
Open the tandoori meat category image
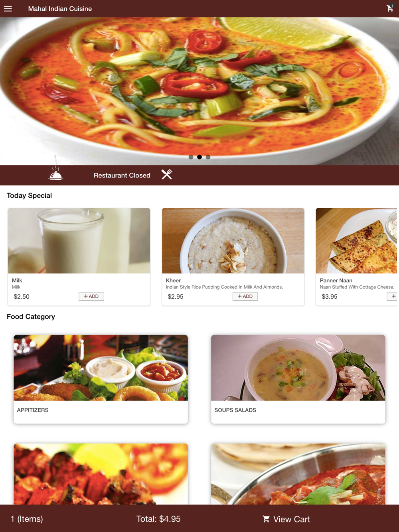pos(101,474)
